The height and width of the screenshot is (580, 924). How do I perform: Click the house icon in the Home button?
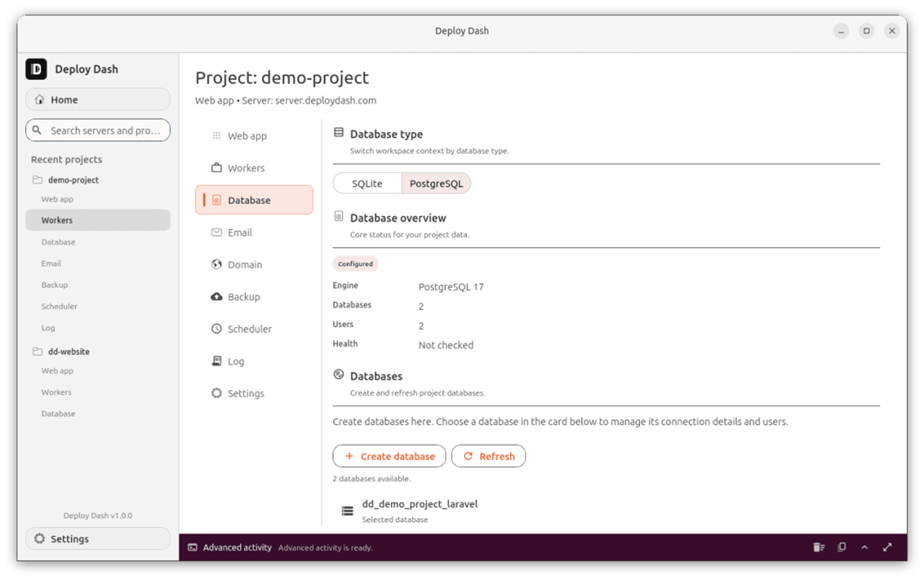pyautogui.click(x=40, y=99)
